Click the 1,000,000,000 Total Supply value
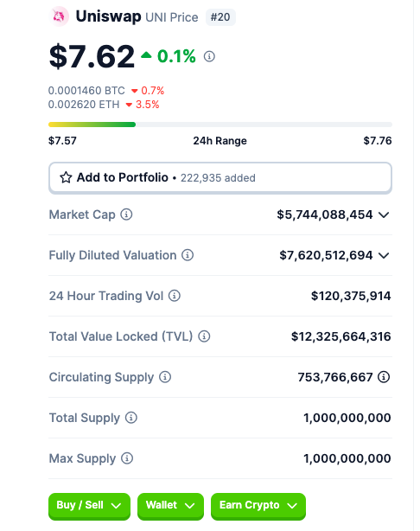The image size is (420, 531). 347,418
